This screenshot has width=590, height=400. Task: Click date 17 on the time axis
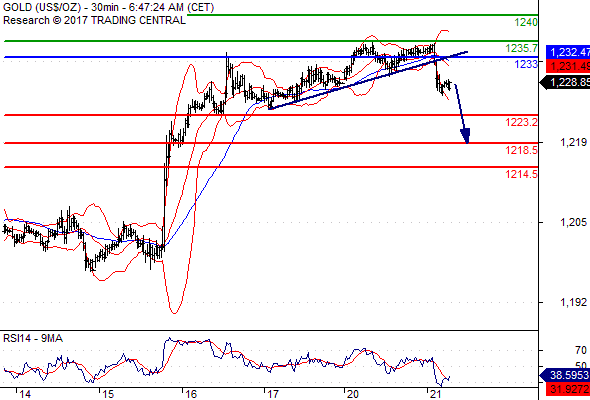coord(273,394)
